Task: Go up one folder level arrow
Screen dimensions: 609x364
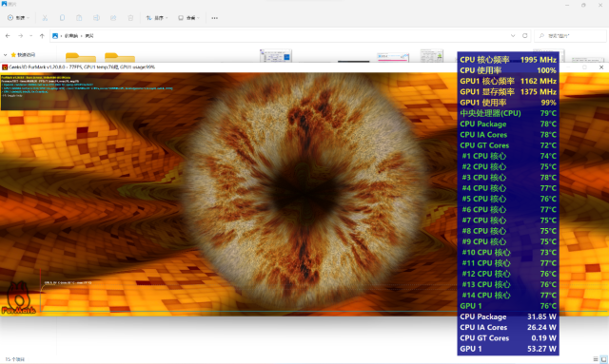Action: point(42,36)
